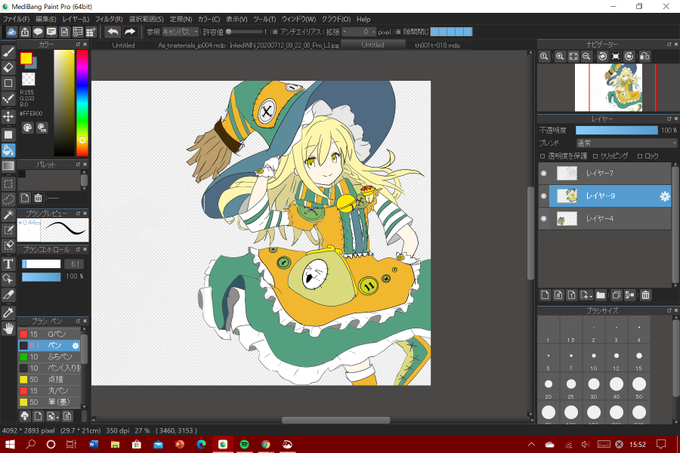Select the Hand pan tool

click(x=8, y=328)
